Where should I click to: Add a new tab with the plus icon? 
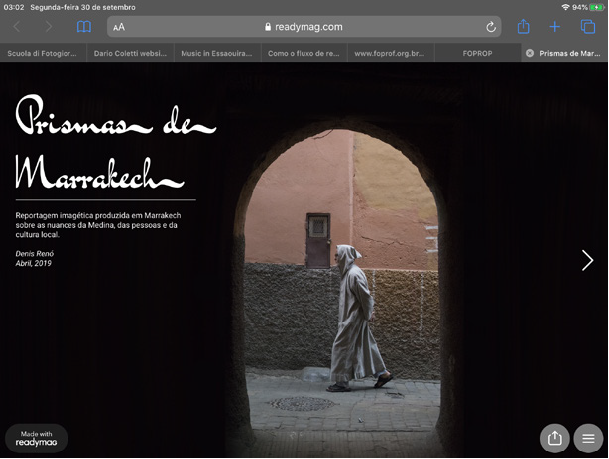coord(554,27)
